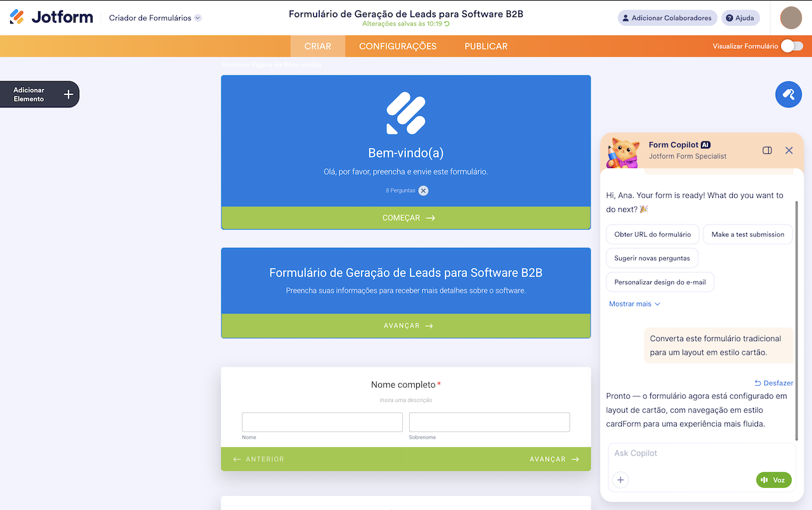Expand Mostrar mais suggestions
812x510 pixels.
(634, 304)
